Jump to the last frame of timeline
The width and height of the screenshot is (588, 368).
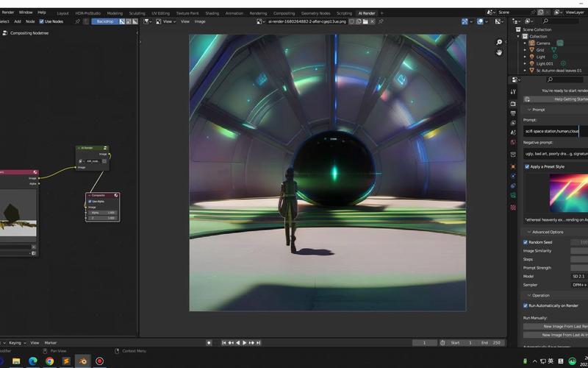pos(259,343)
